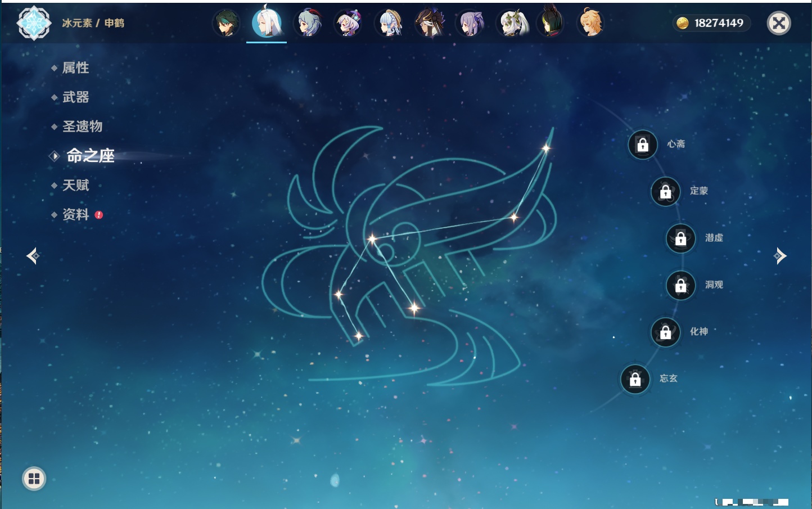Click the topmost star of the constellation

pyautogui.click(x=546, y=148)
